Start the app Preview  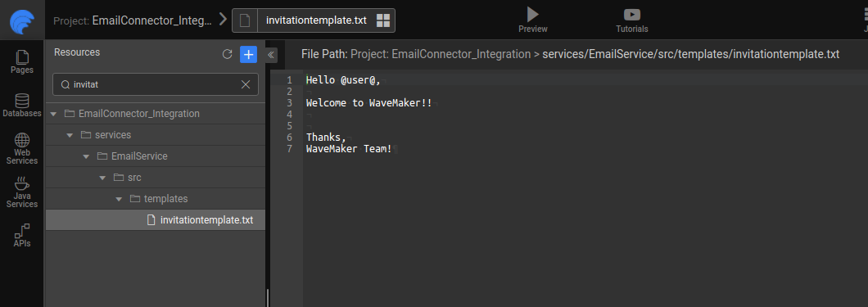[532, 20]
